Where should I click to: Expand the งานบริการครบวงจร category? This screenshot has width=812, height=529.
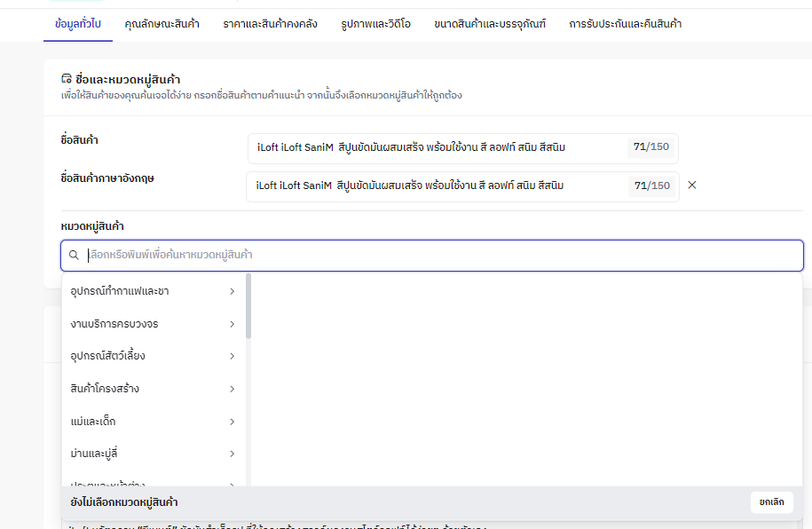tap(153, 324)
